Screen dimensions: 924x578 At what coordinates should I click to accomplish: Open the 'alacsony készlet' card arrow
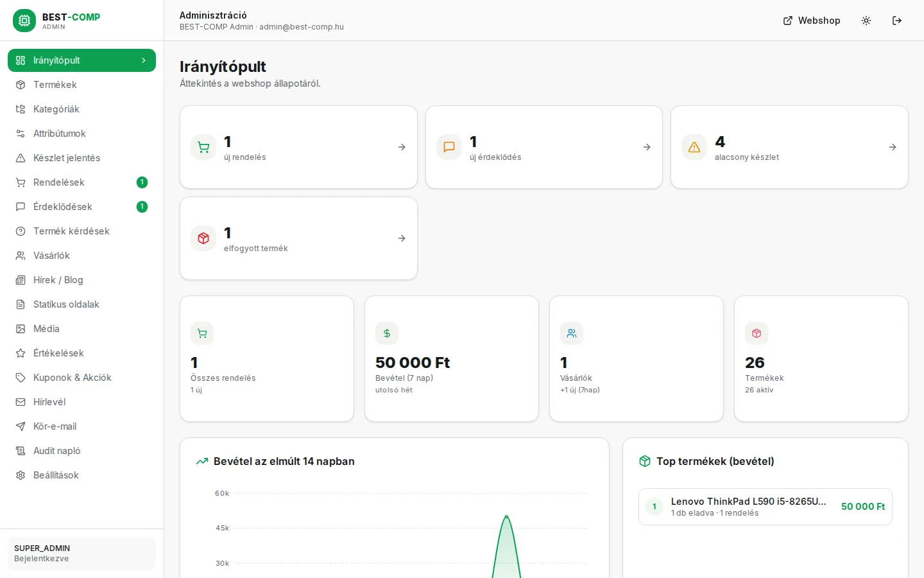(x=893, y=147)
